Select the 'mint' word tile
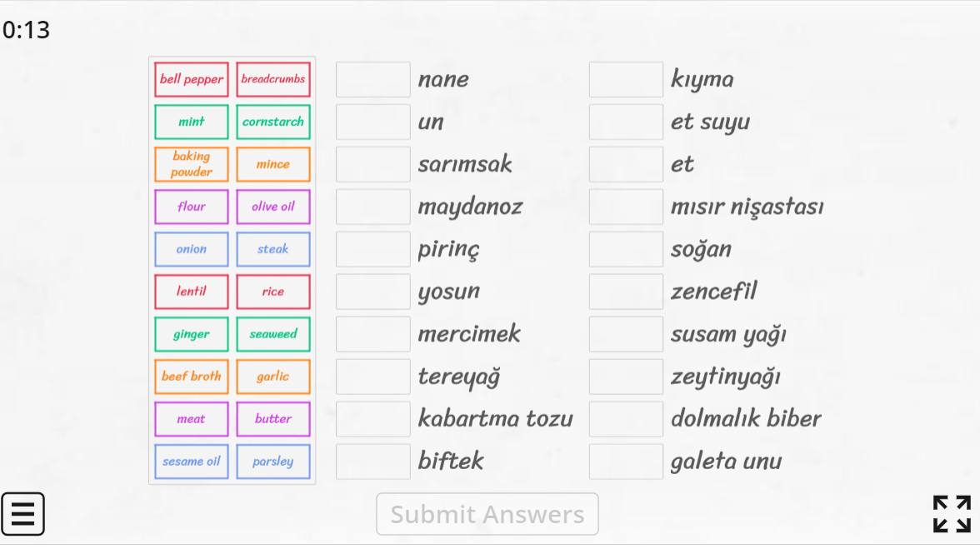Screen dimensions: 980x549 point(192,122)
